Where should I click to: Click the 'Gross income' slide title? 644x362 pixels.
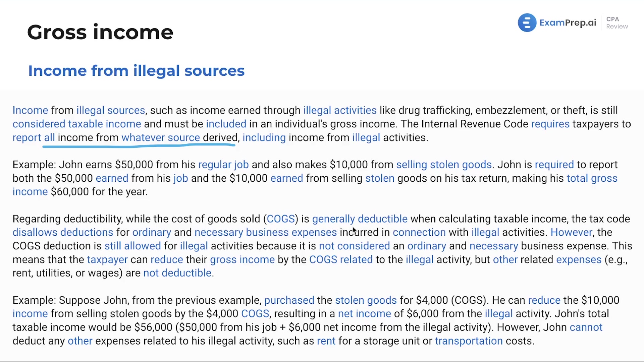100,32
